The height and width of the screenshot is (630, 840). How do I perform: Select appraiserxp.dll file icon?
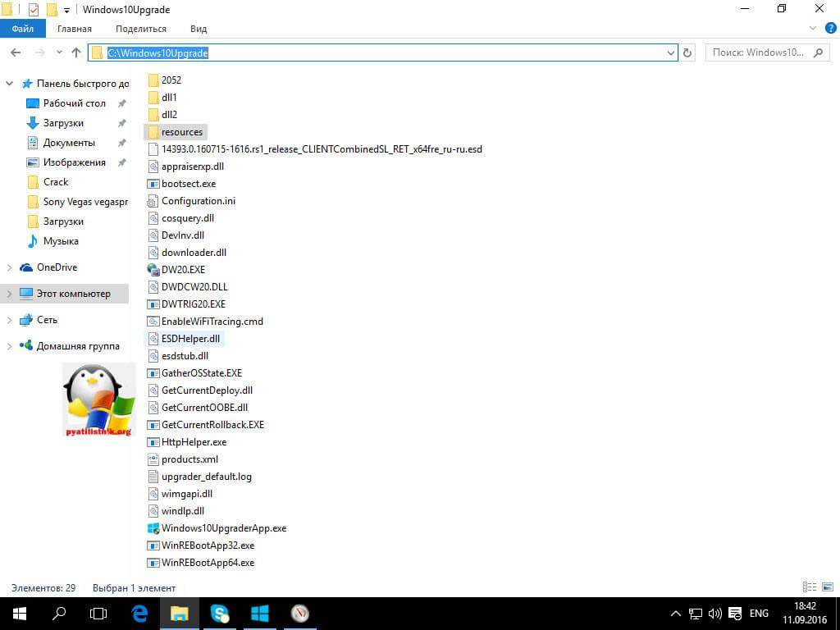coord(153,167)
